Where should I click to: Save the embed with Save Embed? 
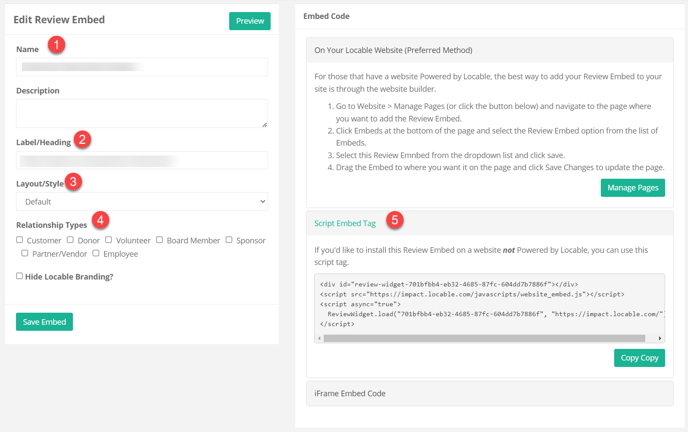pos(44,322)
